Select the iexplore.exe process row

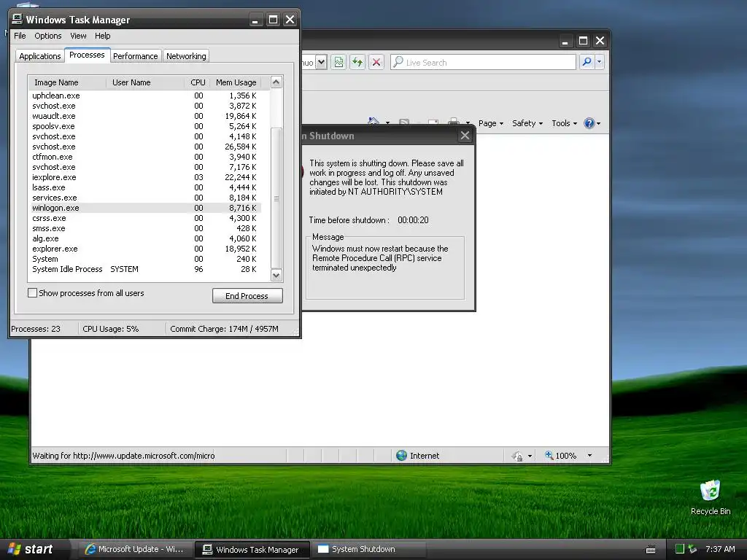click(145, 177)
